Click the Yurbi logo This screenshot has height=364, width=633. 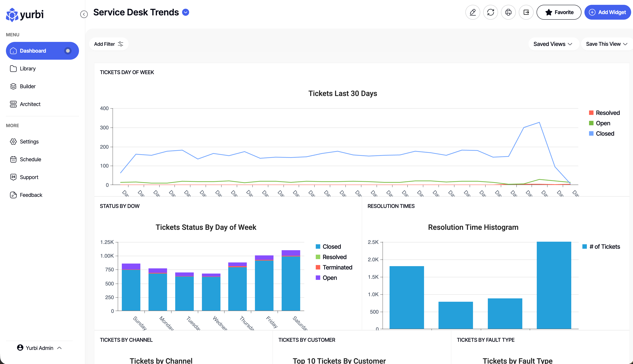25,14
